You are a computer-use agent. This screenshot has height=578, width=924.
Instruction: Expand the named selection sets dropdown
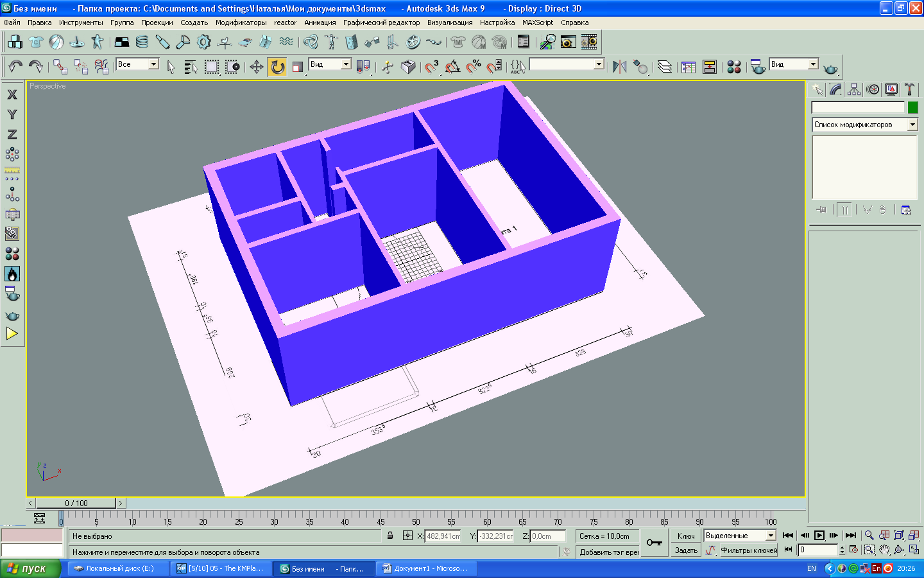[x=599, y=64]
